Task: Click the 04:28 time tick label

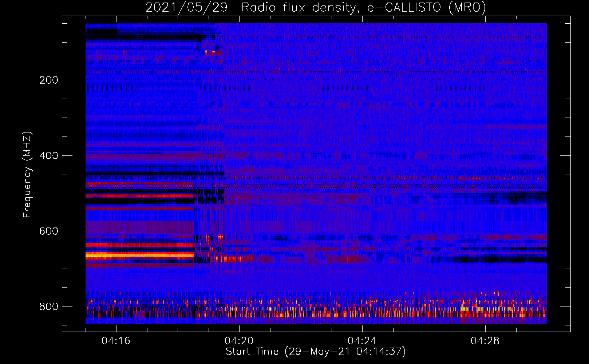Action: pyautogui.click(x=485, y=341)
